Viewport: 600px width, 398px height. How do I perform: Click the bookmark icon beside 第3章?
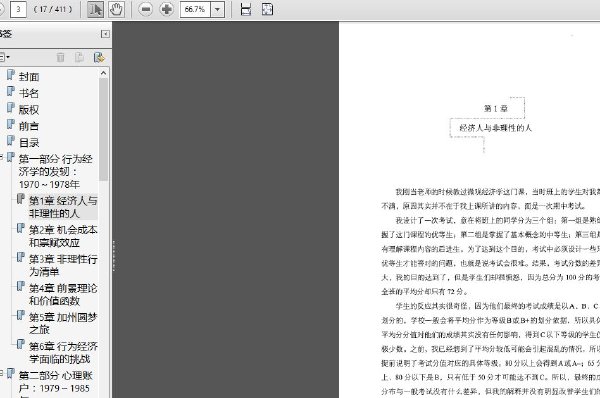coord(21,257)
